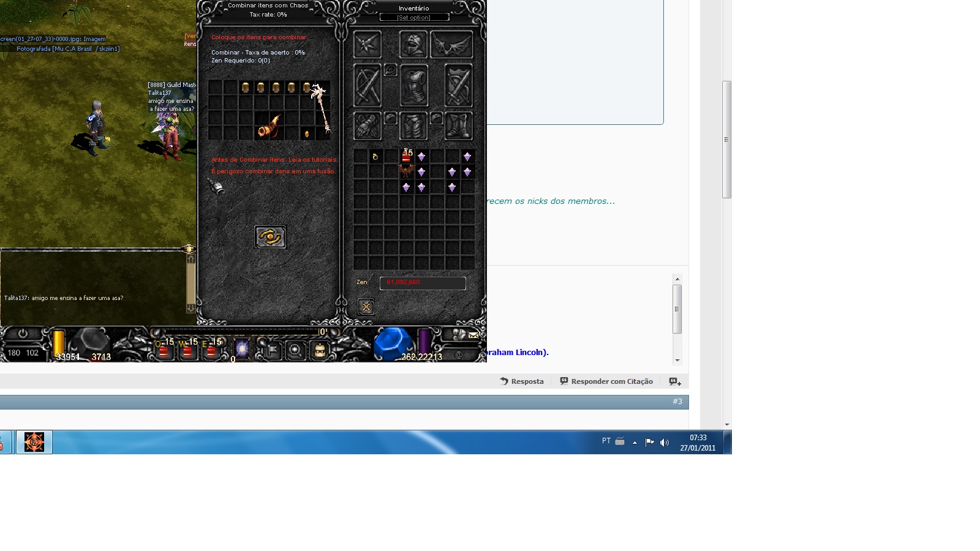Click the chest armor equipment slot
The width and height of the screenshot is (980, 551).
[x=413, y=86]
